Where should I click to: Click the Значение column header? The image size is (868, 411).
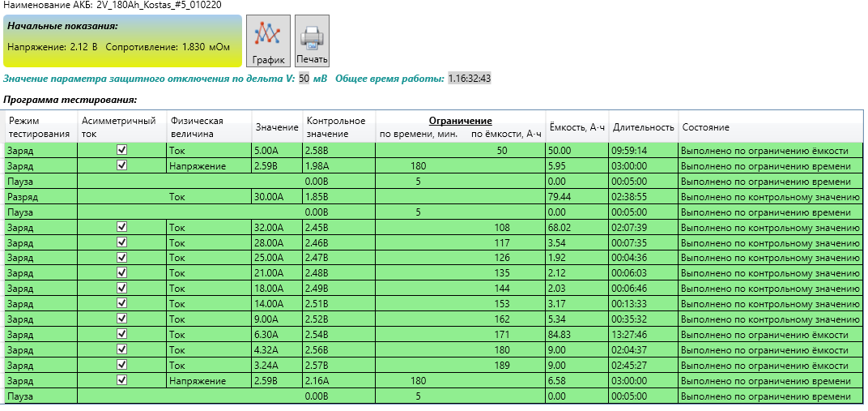pos(277,126)
